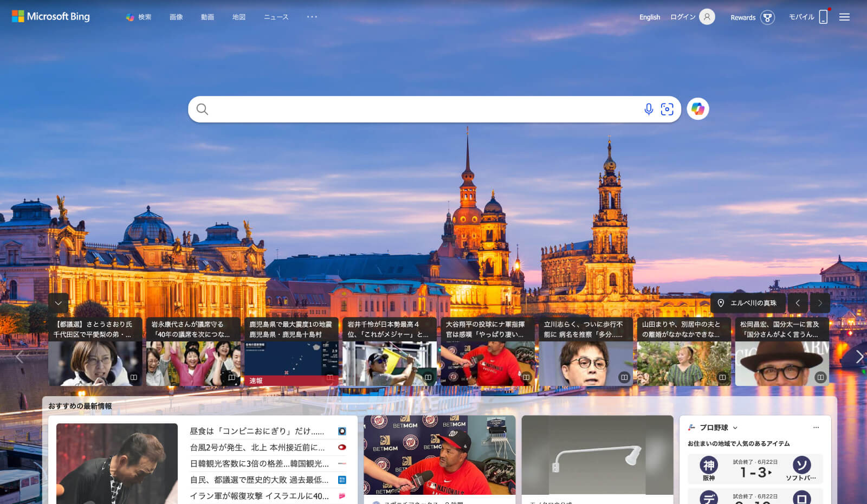Open the ニュース tab
The image size is (867, 504).
pos(276,17)
